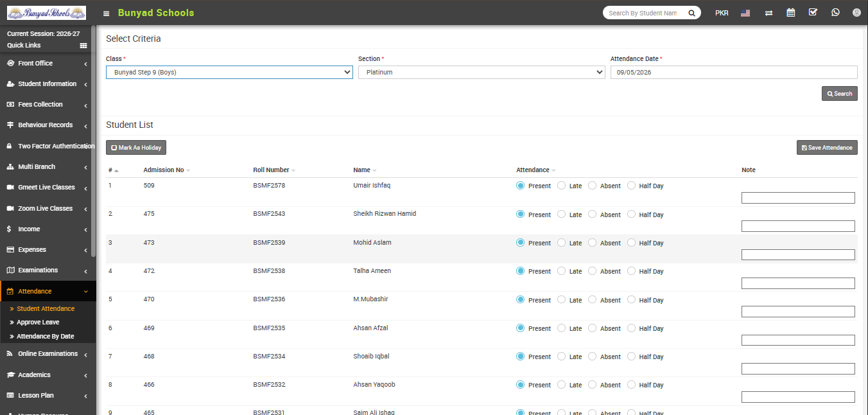Viewport: 868px width, 415px height.
Task: Open the language flag icon
Action: coord(745,13)
